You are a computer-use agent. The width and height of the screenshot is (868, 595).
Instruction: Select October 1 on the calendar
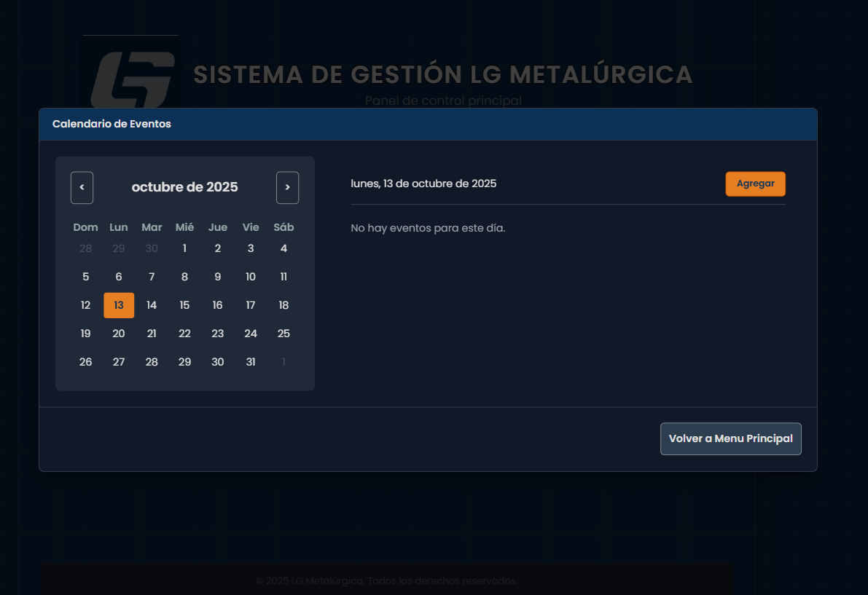184,248
